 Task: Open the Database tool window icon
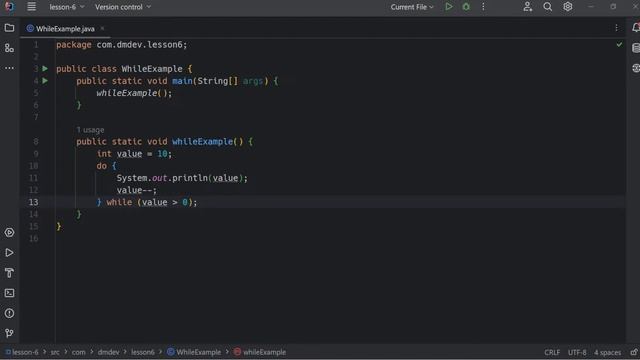(x=636, y=48)
